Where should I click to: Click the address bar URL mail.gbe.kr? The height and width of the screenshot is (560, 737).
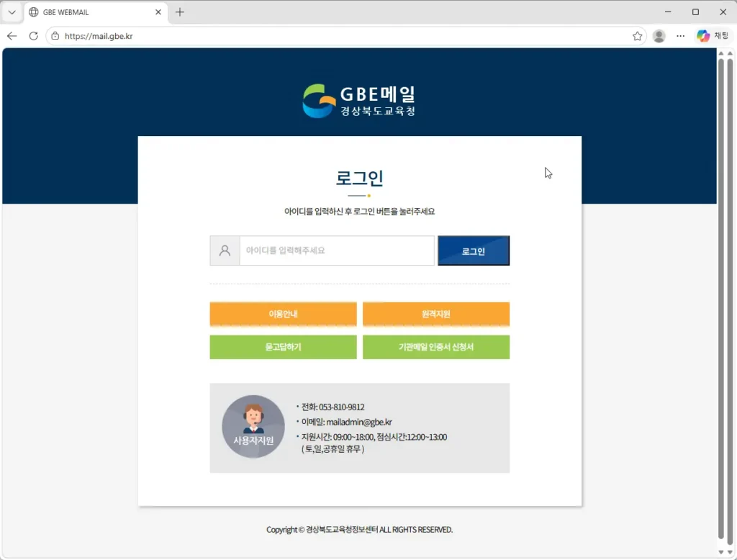[x=99, y=36]
